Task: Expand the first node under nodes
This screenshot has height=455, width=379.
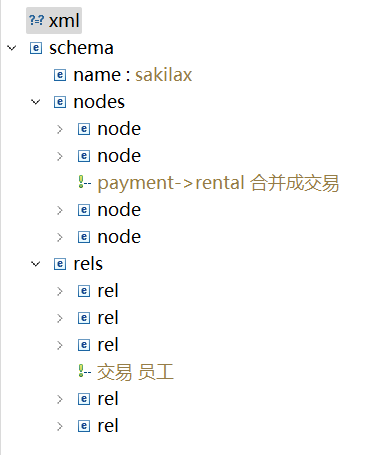Action: [60, 129]
